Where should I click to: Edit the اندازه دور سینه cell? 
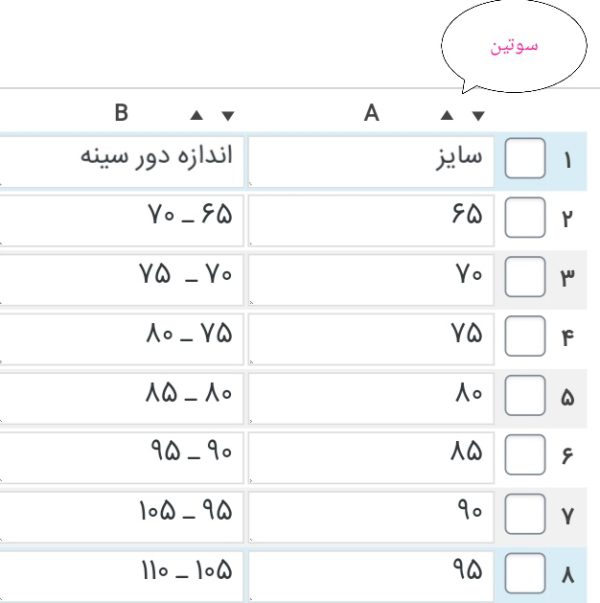121,161
